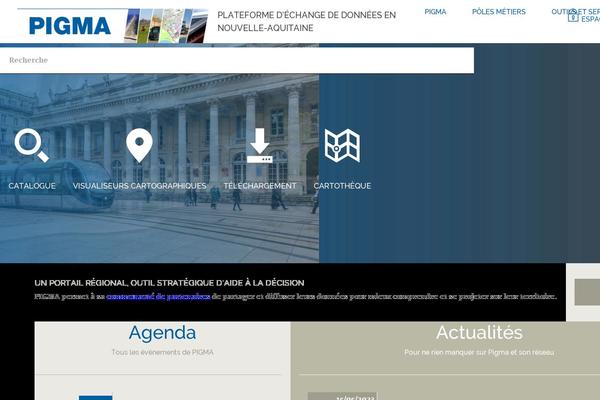Click 'Tous les événements de PIGMA' text
Image resolution: width=600 pixels, height=400 pixels.
[x=163, y=352]
